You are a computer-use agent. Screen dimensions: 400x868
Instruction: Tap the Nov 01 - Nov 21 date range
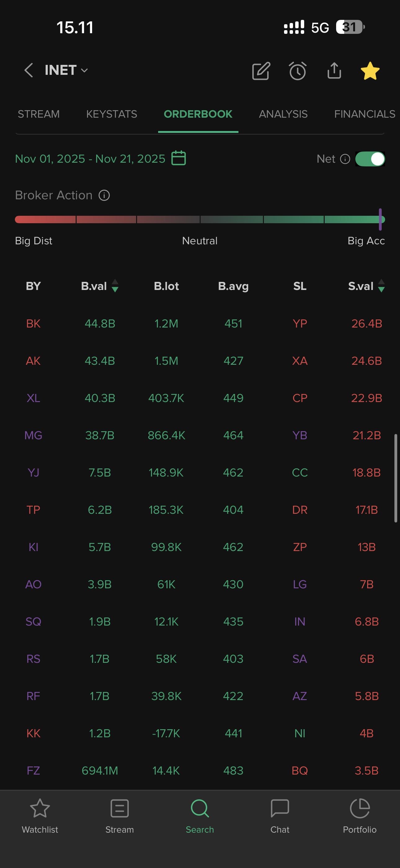tap(90, 159)
